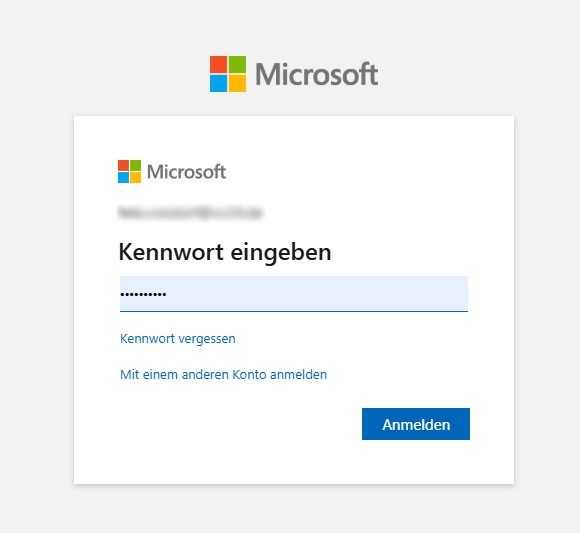This screenshot has width=580, height=533.
Task: Click the green square in the large top Microsoft logo
Action: tap(237, 65)
